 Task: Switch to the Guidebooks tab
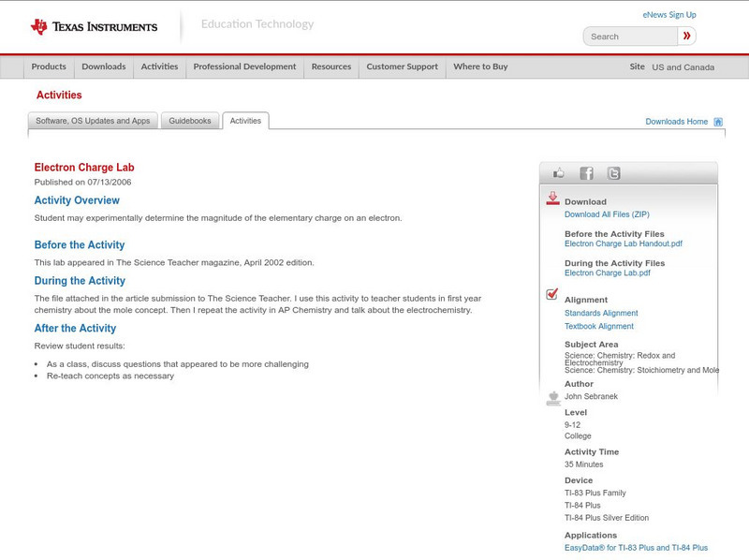(190, 121)
